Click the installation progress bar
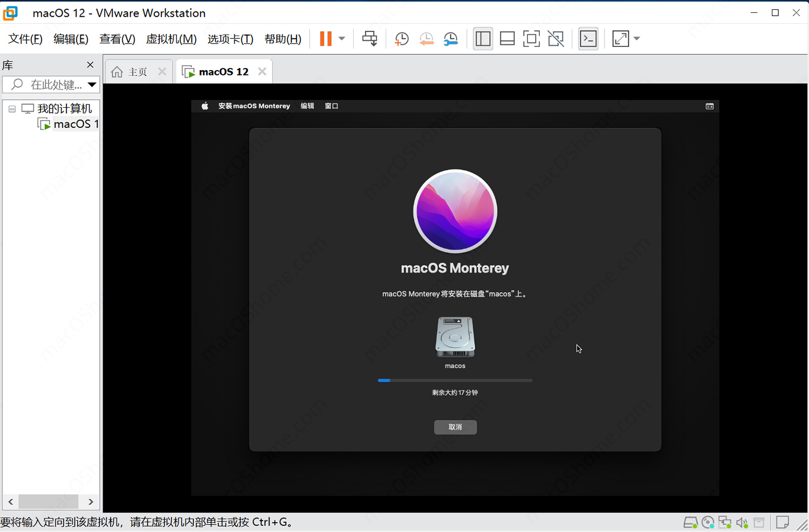Viewport: 809px width, 532px height. click(x=455, y=381)
